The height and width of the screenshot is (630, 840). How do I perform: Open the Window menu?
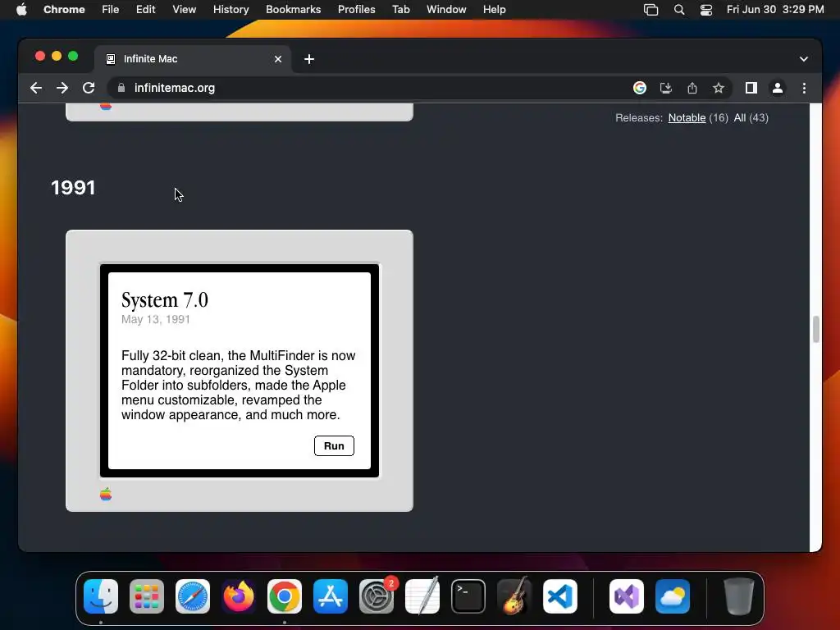click(446, 10)
